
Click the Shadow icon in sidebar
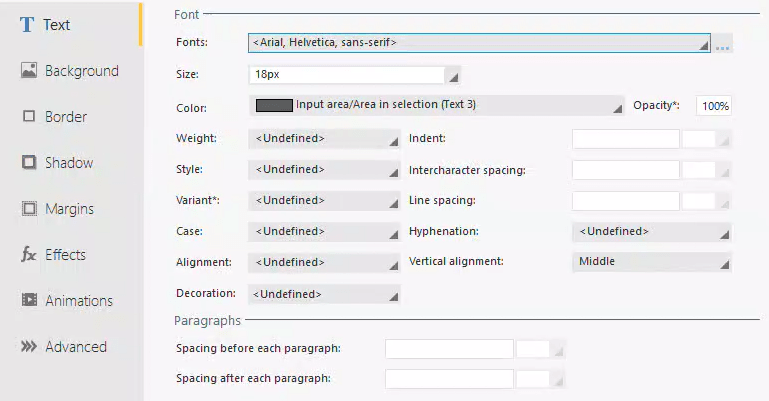tap(29, 163)
